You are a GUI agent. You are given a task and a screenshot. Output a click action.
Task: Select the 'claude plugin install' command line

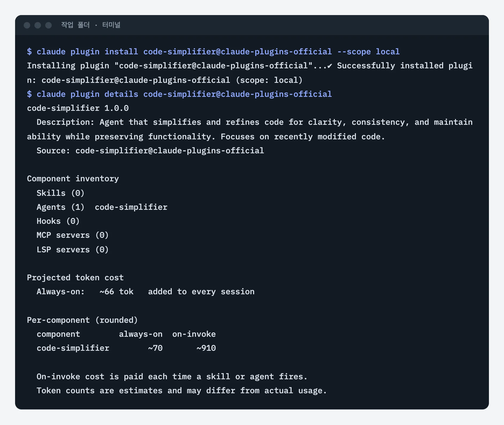213,52
